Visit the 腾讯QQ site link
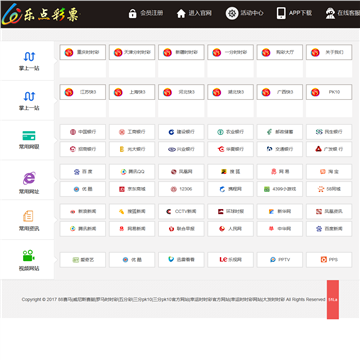 132,172
